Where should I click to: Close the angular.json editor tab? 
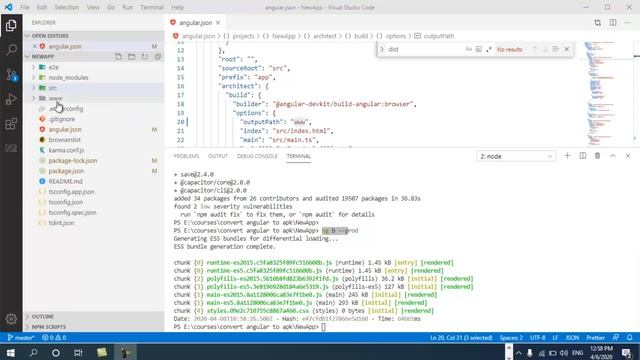(x=218, y=23)
